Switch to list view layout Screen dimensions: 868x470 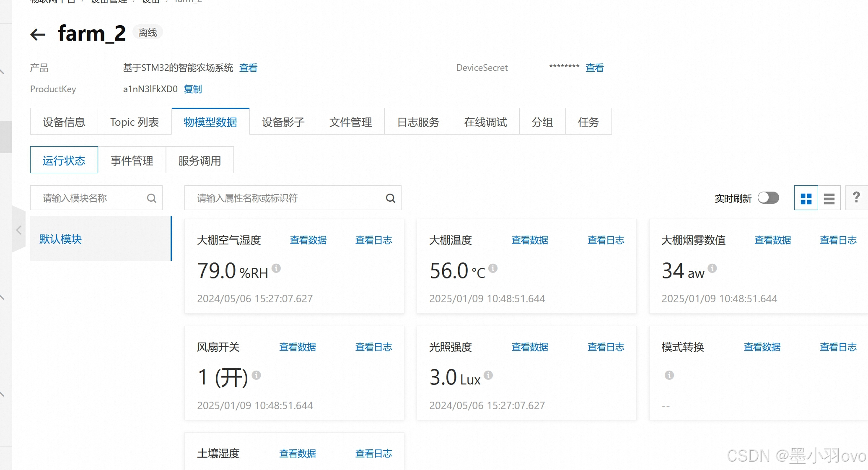829,198
